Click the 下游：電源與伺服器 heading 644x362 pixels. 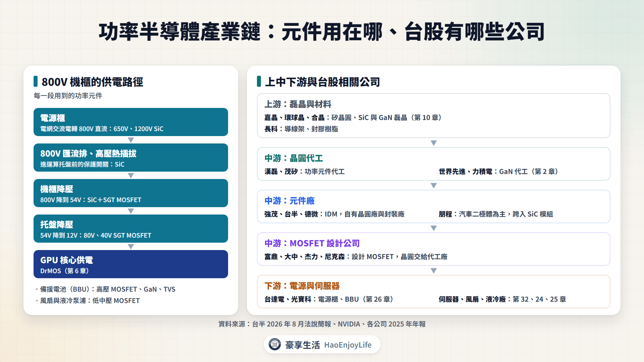point(302,286)
